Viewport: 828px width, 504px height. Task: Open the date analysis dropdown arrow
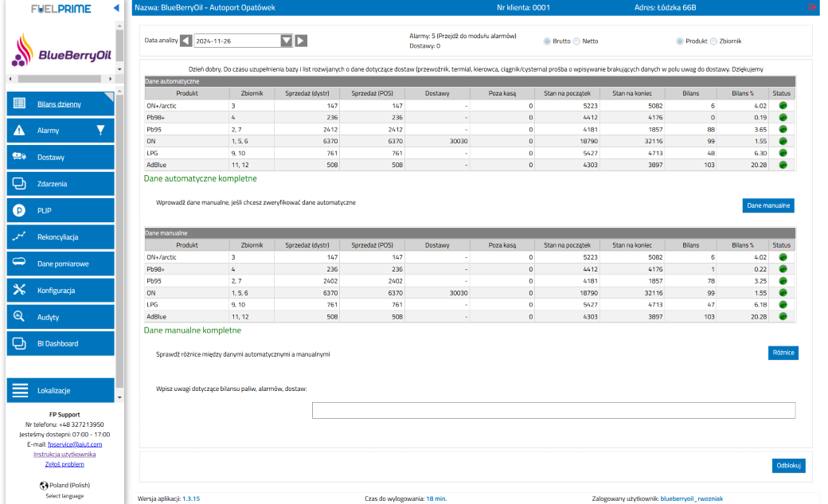(286, 41)
